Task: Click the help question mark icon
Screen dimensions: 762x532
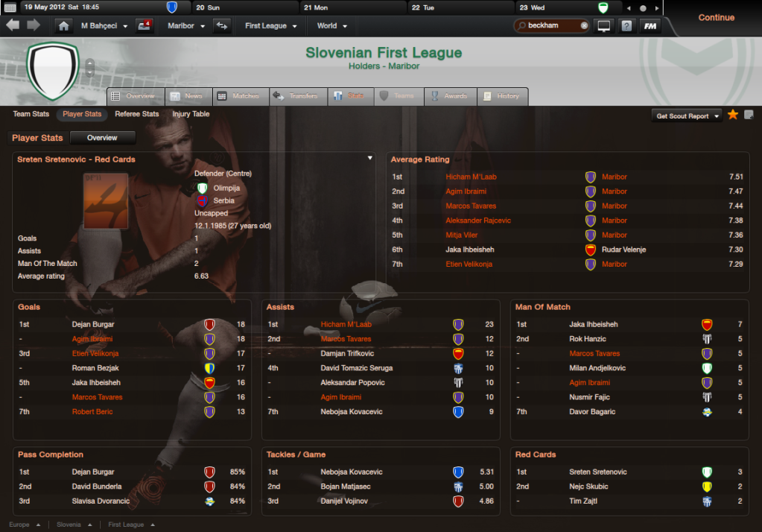Action: pos(626,26)
